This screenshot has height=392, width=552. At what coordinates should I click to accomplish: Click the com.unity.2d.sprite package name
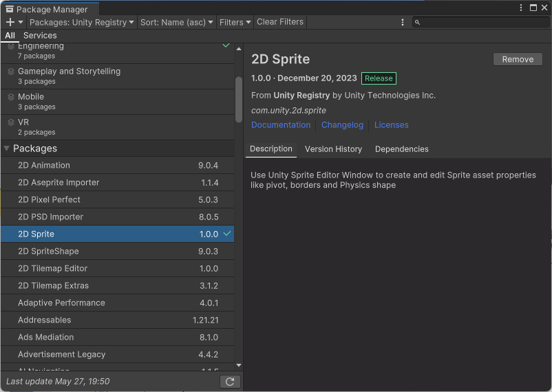288,111
